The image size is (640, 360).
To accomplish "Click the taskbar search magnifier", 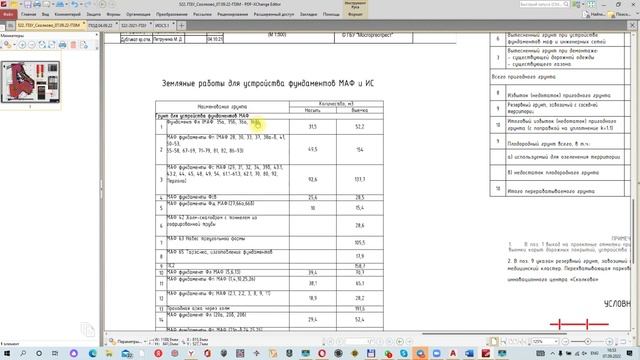I will [x=23, y=353].
